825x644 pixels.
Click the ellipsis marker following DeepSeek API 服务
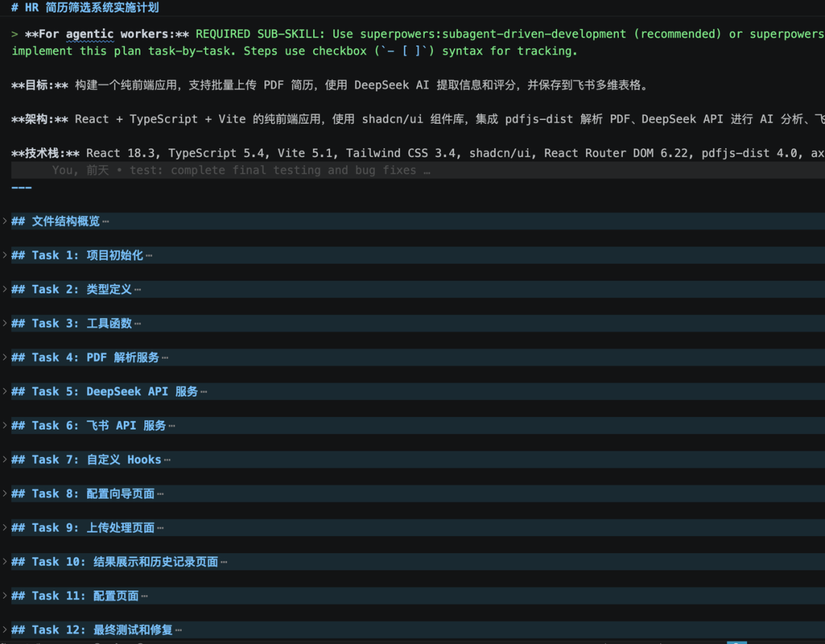[204, 392]
